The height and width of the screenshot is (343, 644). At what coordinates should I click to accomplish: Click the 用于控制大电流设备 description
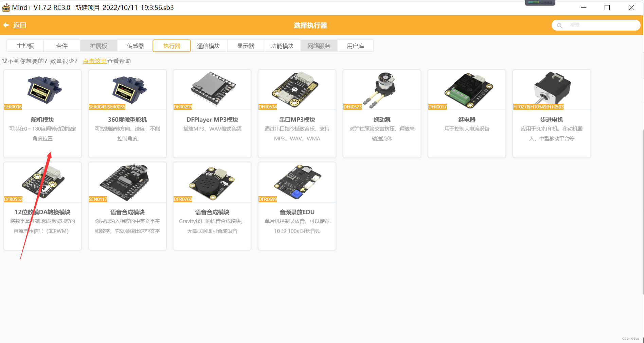click(467, 129)
